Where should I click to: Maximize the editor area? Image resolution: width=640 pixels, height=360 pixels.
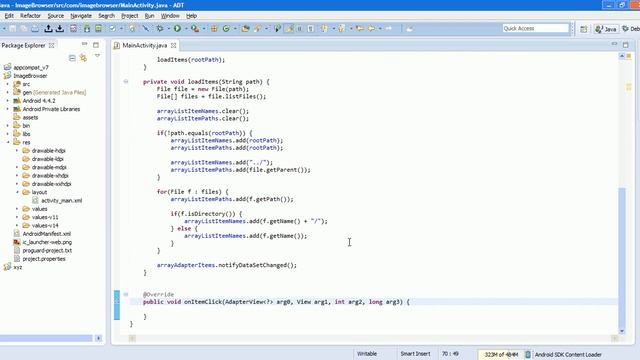tap(626, 45)
